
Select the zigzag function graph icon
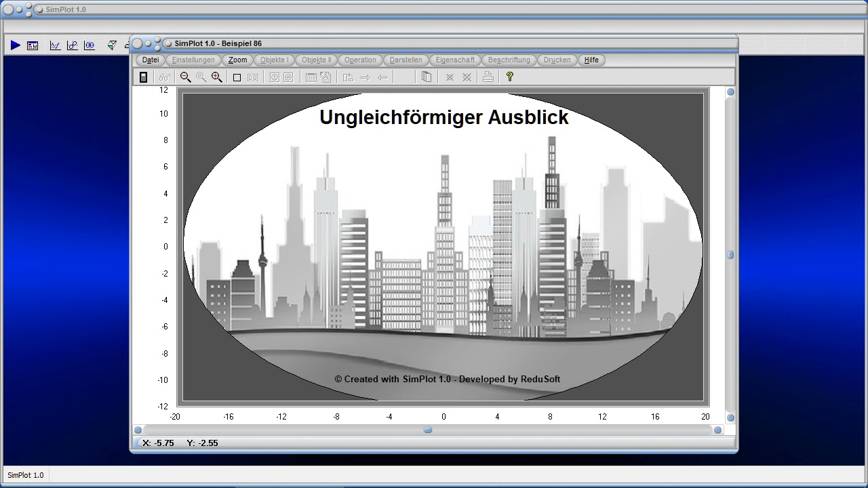tap(55, 45)
